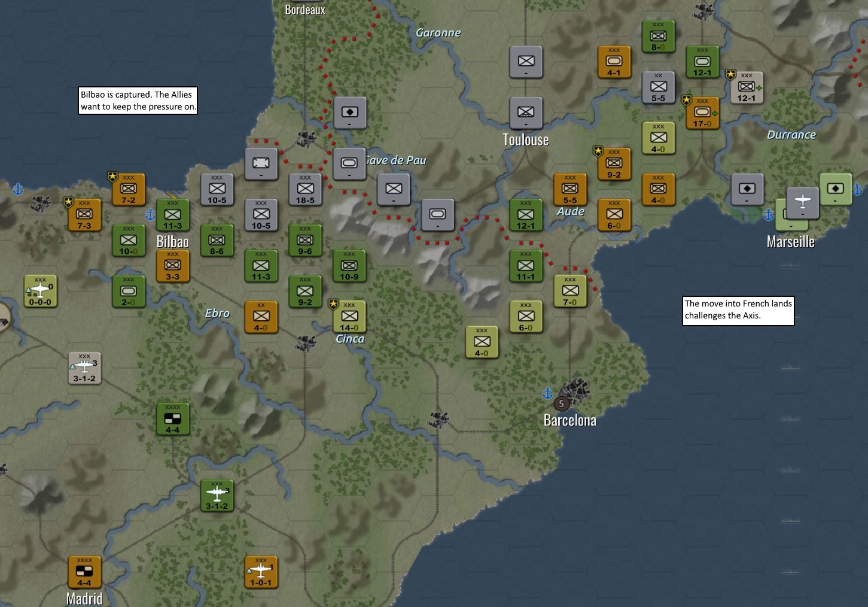
Task: Select the green 8-6 mechanized unit
Action: 217,241
